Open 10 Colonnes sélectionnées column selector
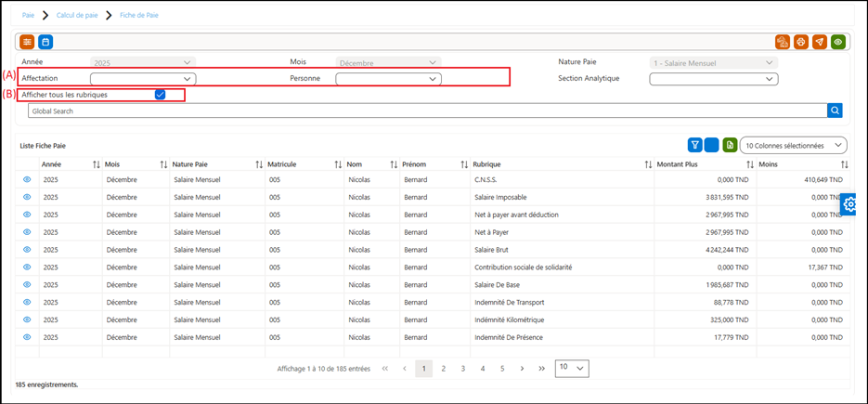The image size is (868, 404). (x=793, y=145)
